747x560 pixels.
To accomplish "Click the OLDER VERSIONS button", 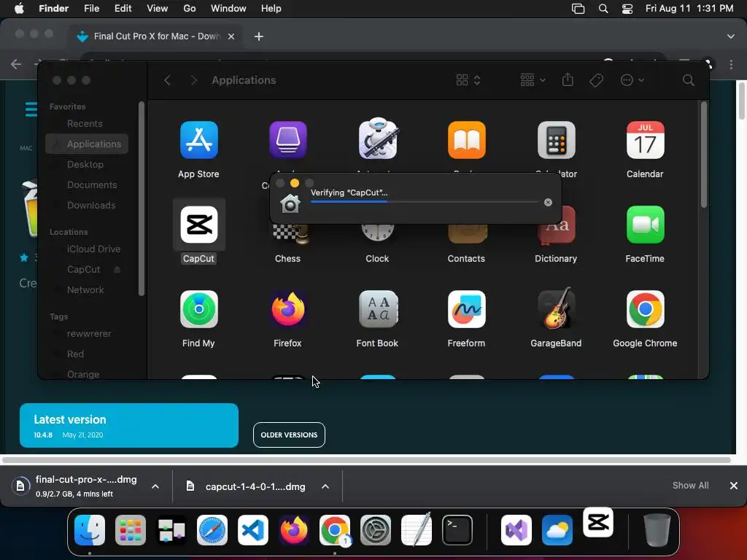I will (289, 435).
